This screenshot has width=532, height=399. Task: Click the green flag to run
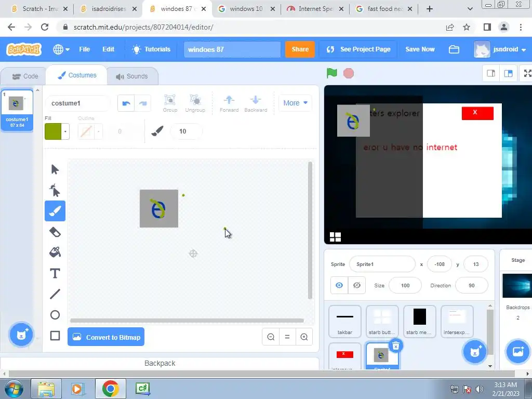(x=332, y=73)
